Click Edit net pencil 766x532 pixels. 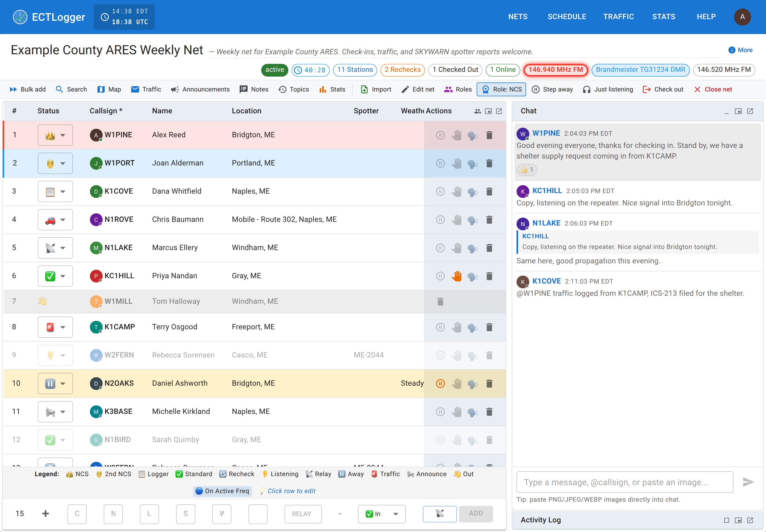[418, 89]
